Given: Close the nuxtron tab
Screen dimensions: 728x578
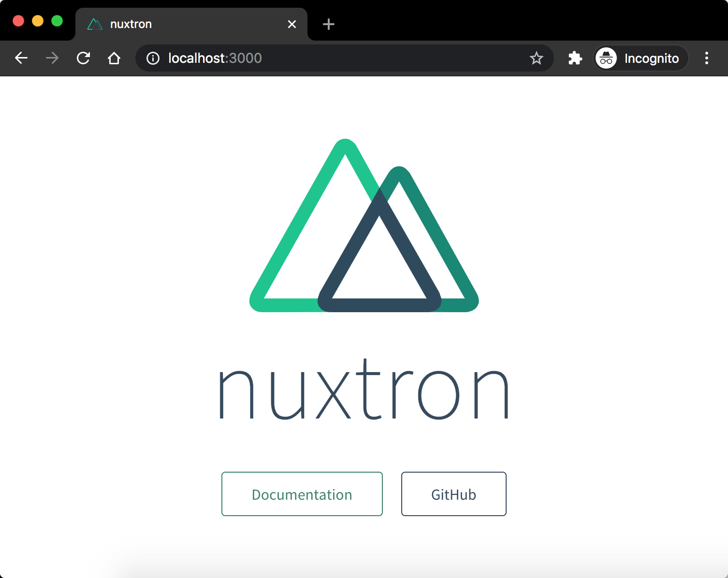Looking at the screenshot, I should tap(292, 24).
